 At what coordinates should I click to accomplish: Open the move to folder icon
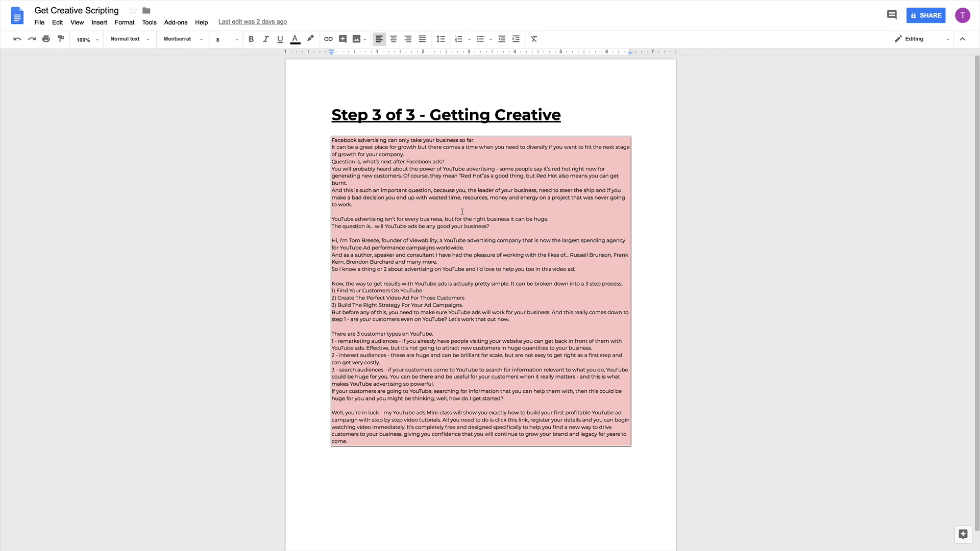(x=146, y=11)
